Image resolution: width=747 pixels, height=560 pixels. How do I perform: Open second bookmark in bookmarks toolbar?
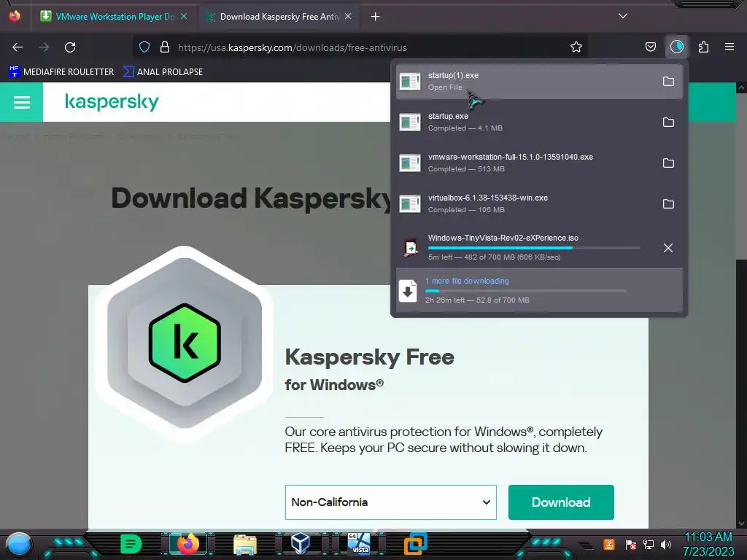(163, 72)
